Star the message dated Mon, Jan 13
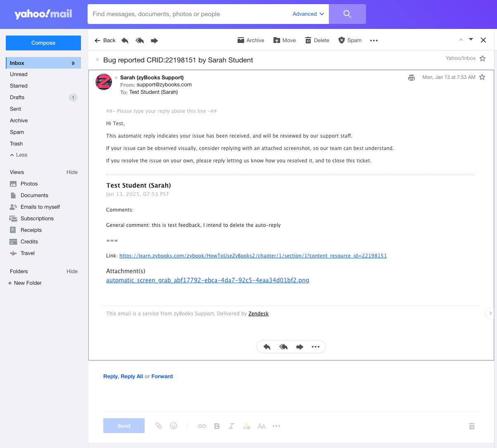 482,77
